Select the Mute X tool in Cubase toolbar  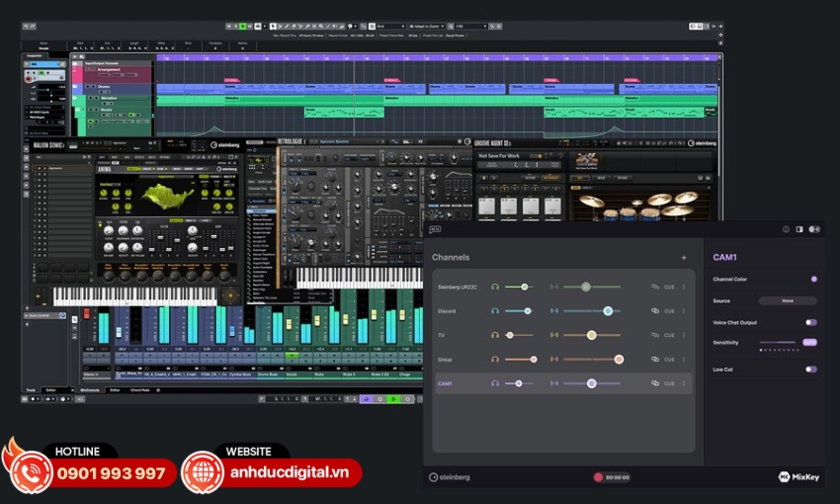[314, 26]
